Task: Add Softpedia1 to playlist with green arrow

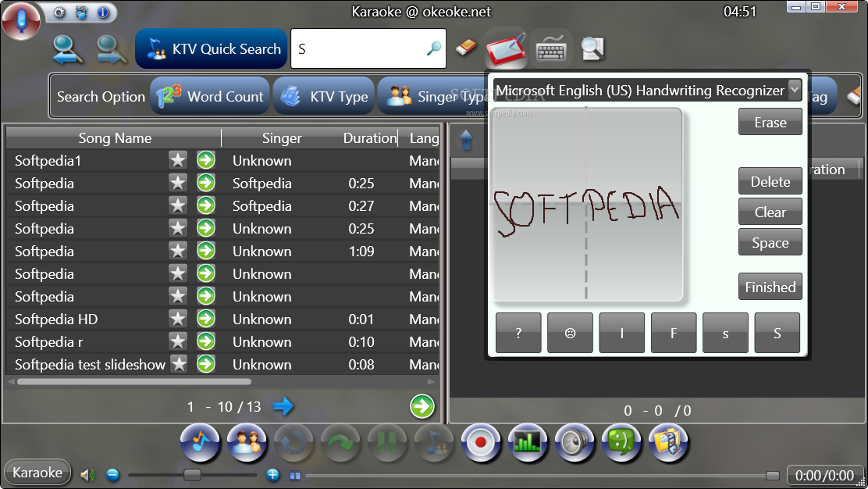Action: coord(206,161)
